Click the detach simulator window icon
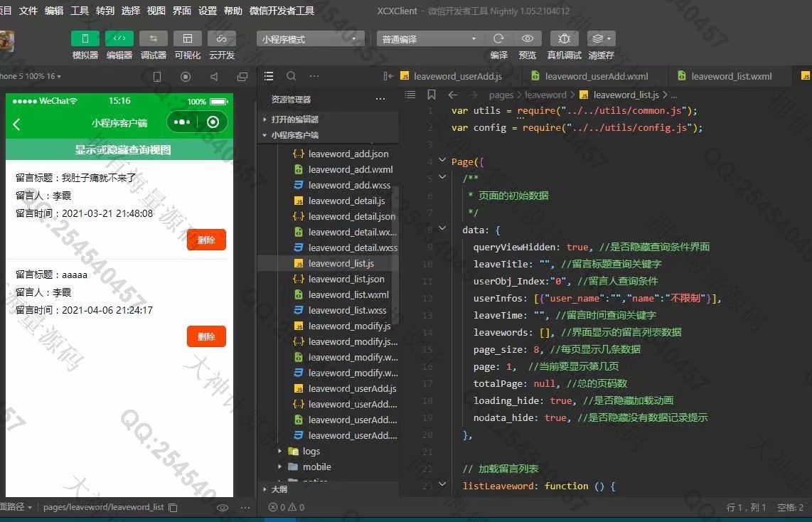 pyautogui.click(x=242, y=77)
